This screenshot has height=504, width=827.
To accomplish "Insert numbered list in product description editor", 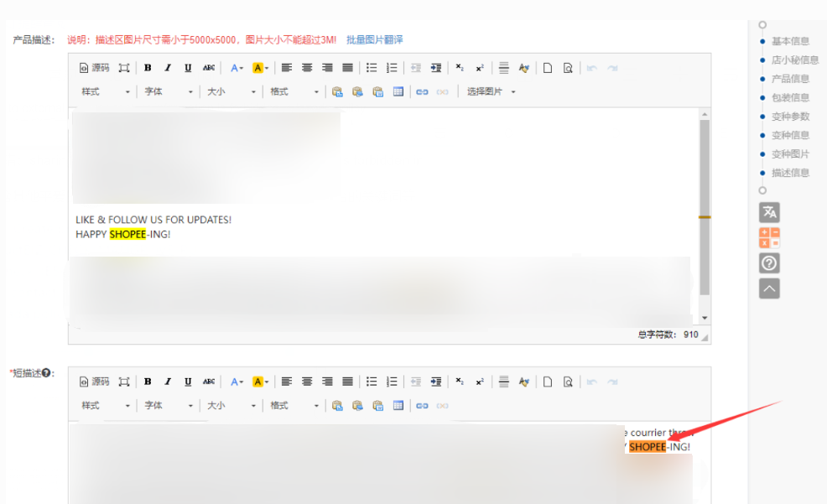I will click(392, 68).
